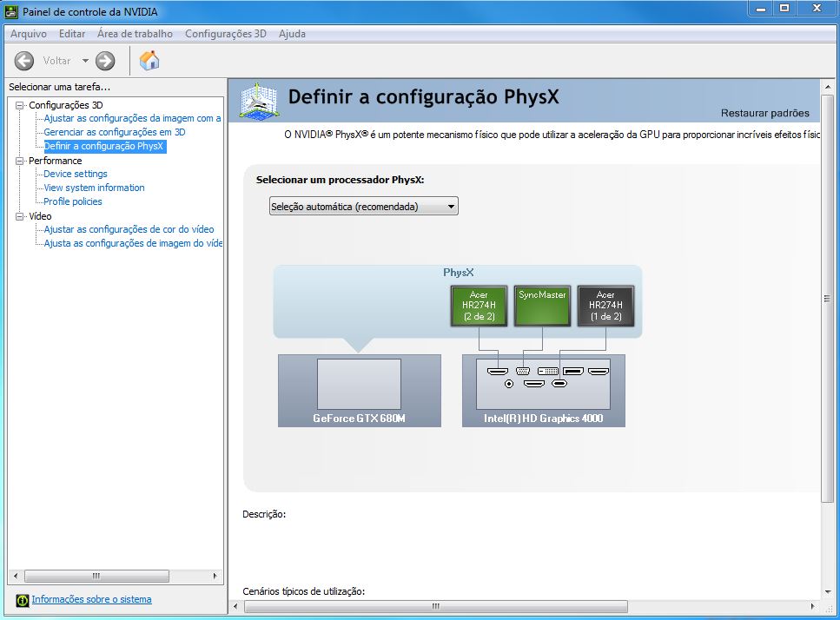This screenshot has width=840, height=620.
Task: Click the Back arrow icon
Action: [24, 61]
